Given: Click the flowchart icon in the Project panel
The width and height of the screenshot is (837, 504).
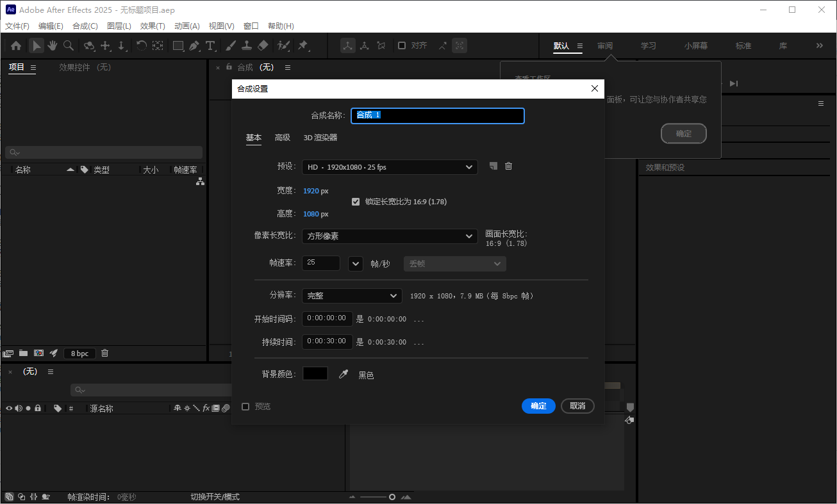Looking at the screenshot, I should [x=200, y=182].
